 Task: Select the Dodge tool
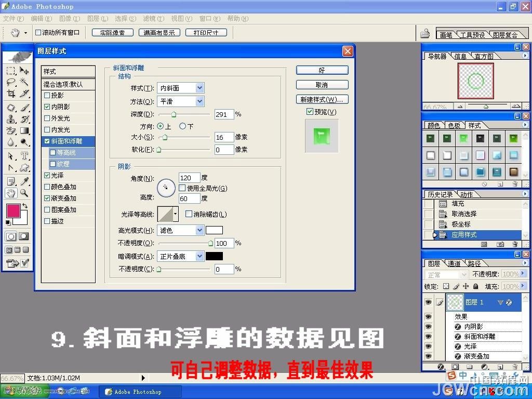click(24, 142)
